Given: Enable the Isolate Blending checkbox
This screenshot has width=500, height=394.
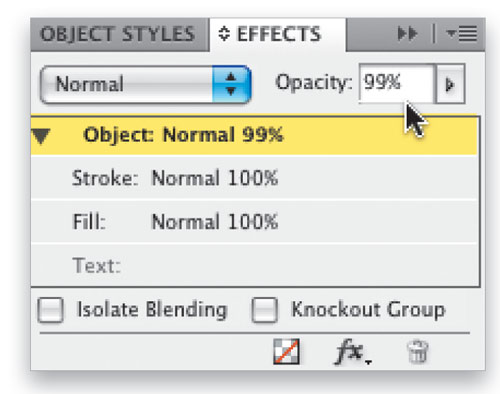Looking at the screenshot, I should (x=50, y=310).
